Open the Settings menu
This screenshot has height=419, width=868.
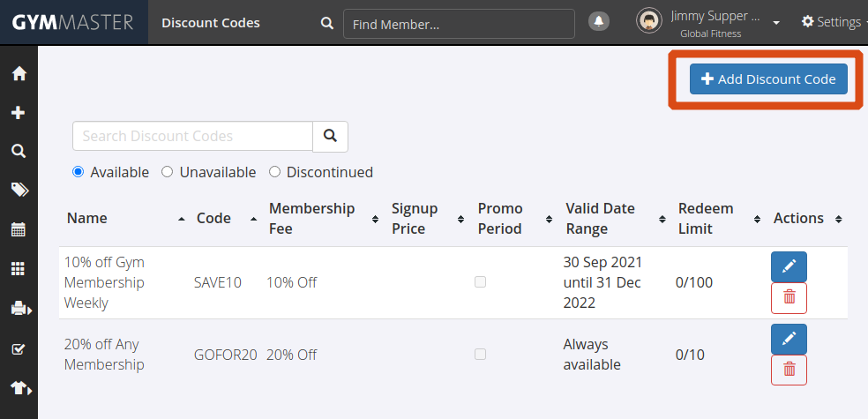coord(832,22)
